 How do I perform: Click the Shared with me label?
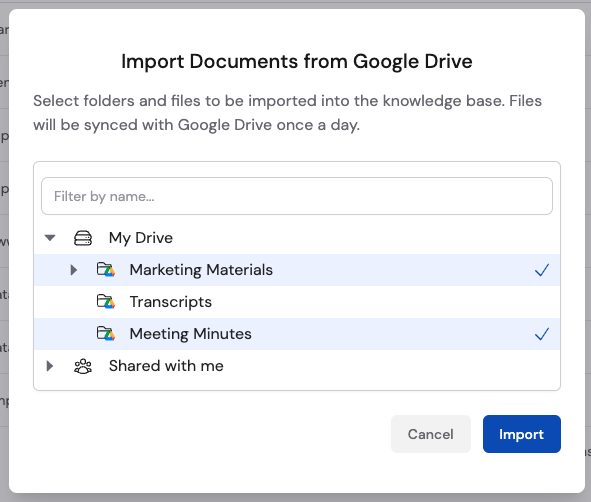pos(166,366)
